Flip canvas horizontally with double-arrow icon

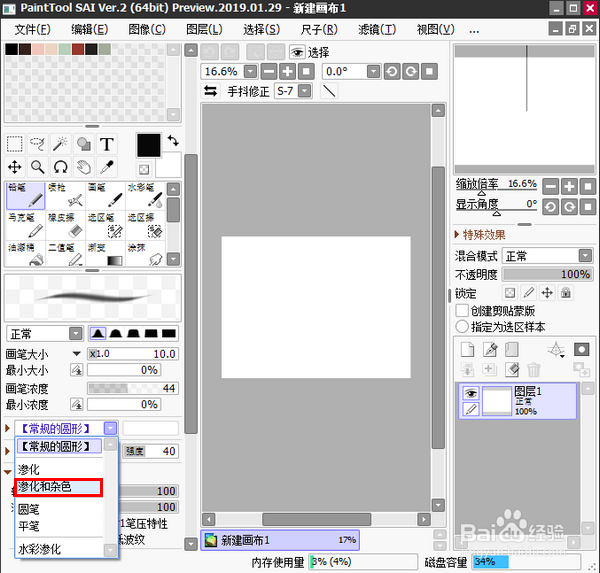[x=210, y=91]
